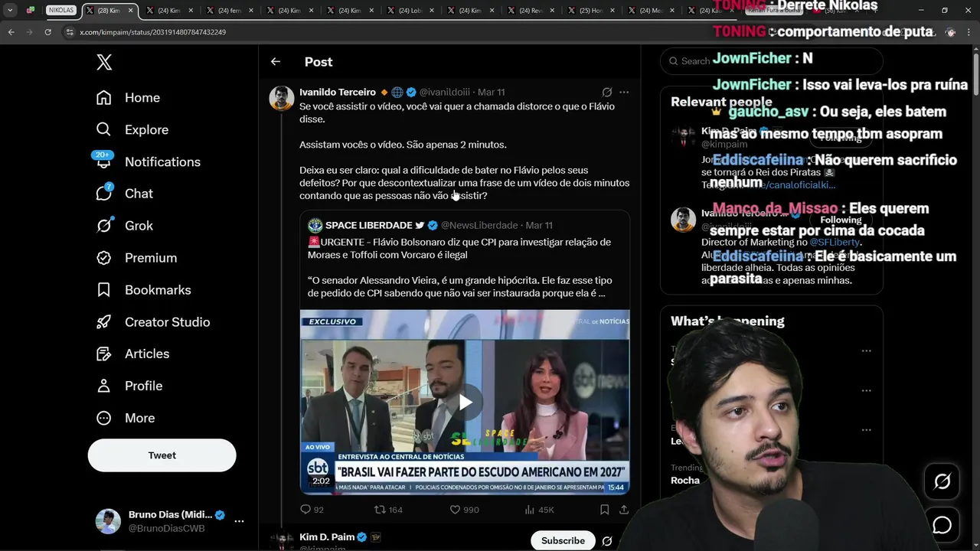The width and height of the screenshot is (980, 551).
Task: Close the active (28) Kim tab
Action: tap(131, 11)
